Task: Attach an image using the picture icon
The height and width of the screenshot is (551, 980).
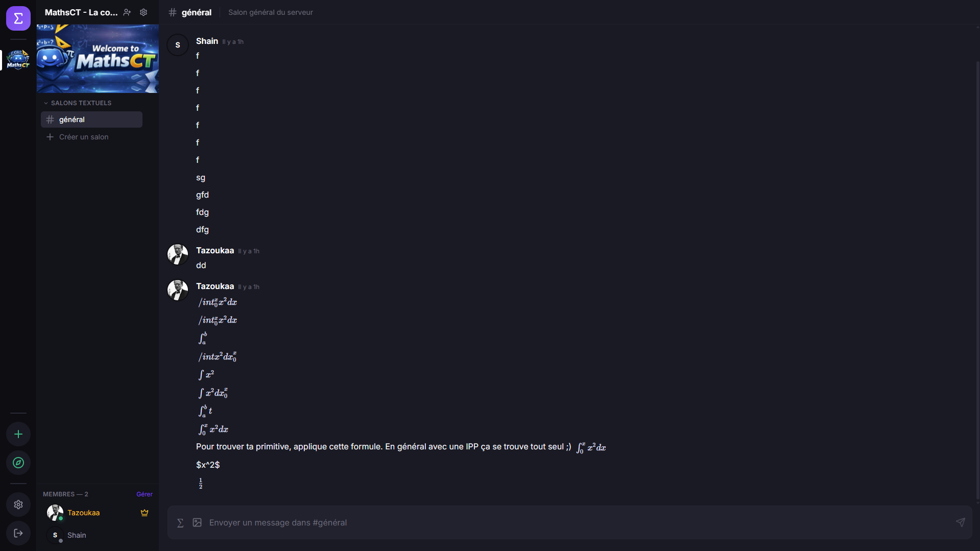Action: [x=197, y=522]
